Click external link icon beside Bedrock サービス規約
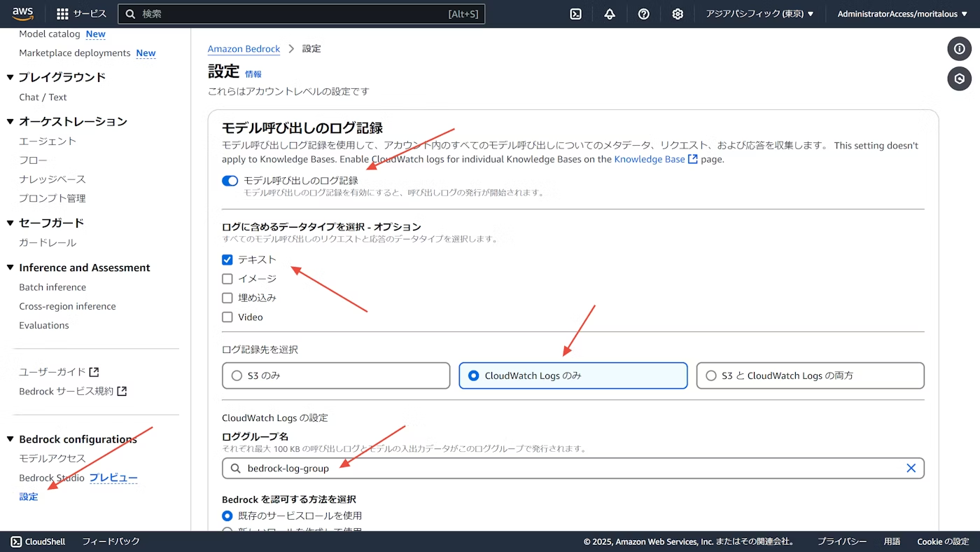This screenshot has width=980, height=552. [122, 391]
